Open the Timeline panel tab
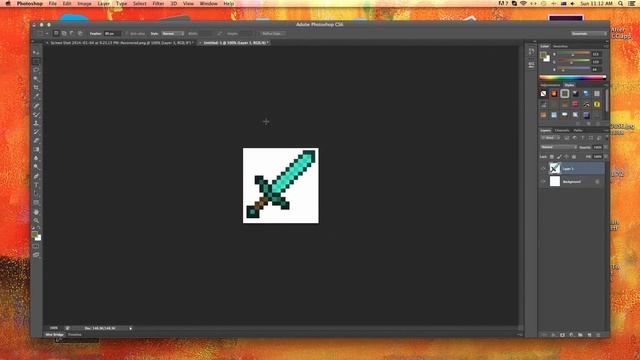The height and width of the screenshot is (360, 640). 75,335
